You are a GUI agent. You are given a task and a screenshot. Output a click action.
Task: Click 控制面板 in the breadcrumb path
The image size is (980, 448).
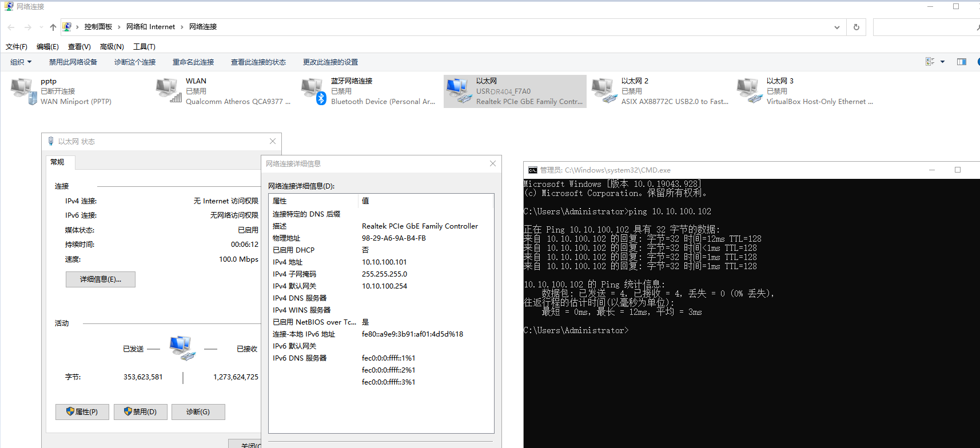[x=98, y=27]
